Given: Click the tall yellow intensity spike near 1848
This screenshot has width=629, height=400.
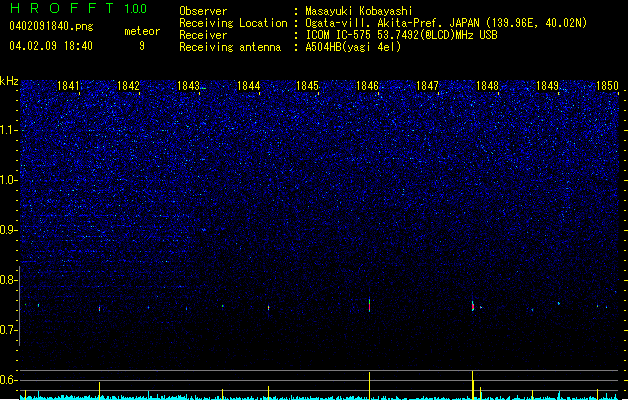Looking at the screenshot, I should pos(473,385).
